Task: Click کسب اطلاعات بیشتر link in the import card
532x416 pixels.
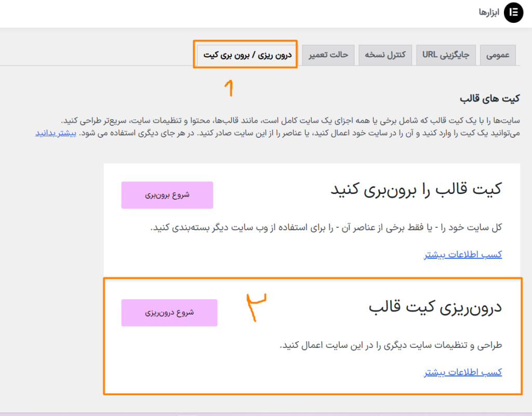Action: [463, 372]
